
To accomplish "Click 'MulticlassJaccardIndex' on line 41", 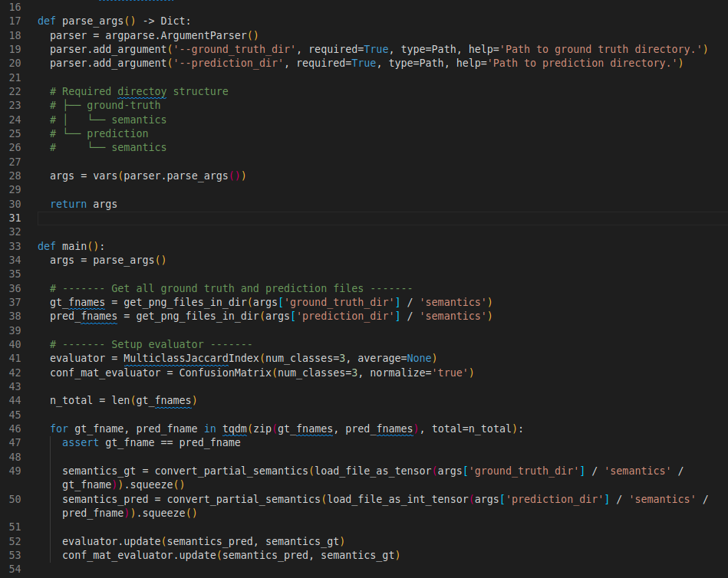I will pos(191,358).
